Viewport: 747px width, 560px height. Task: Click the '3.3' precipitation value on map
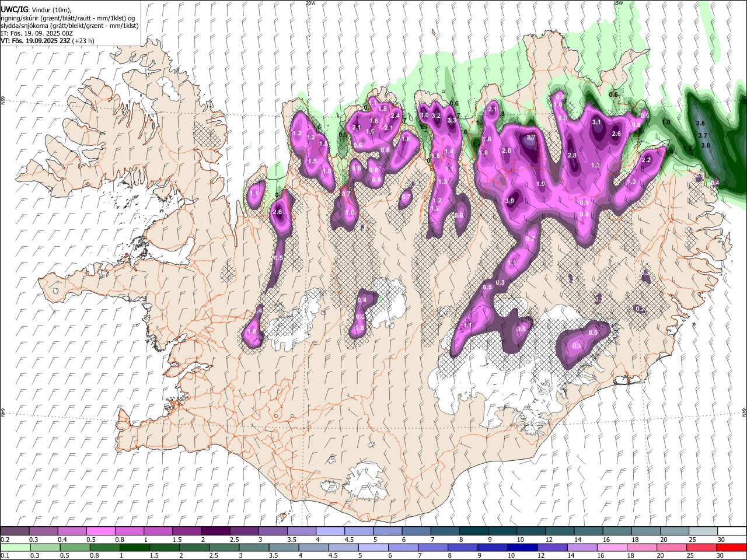[x=451, y=120]
